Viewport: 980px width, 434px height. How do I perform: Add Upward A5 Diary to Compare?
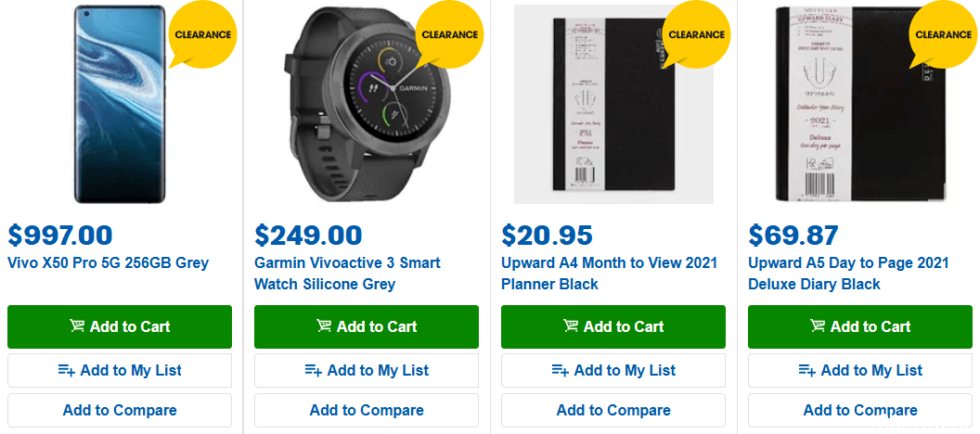coord(860,410)
